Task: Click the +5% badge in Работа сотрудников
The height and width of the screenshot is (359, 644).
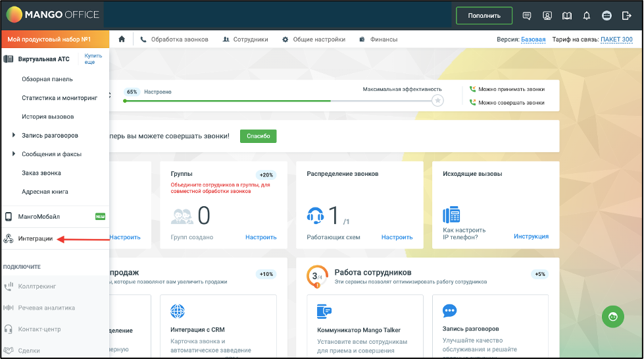Action: 539,274
